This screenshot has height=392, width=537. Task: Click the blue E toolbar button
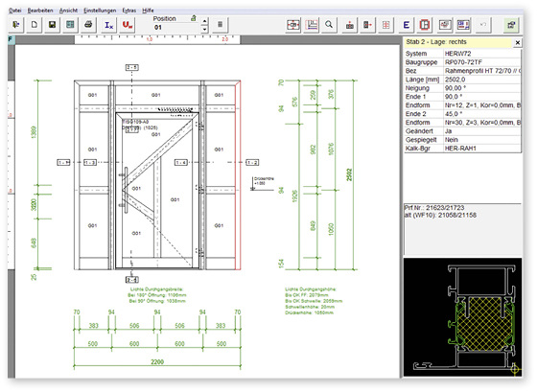coord(407,25)
